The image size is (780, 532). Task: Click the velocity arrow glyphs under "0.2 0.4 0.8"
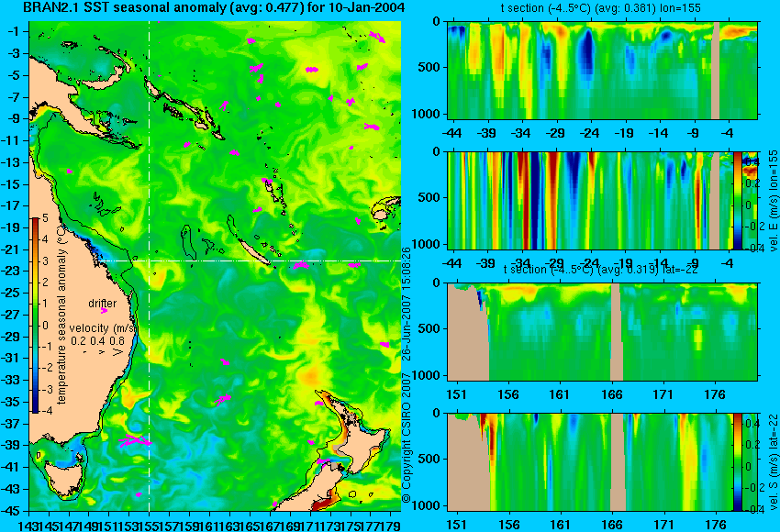(102, 352)
